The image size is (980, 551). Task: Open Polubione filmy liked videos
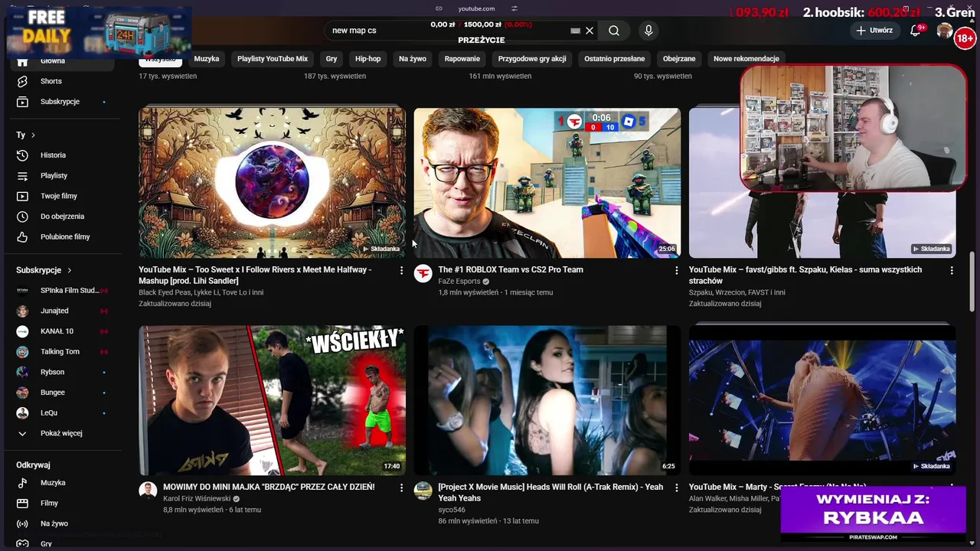click(x=65, y=237)
